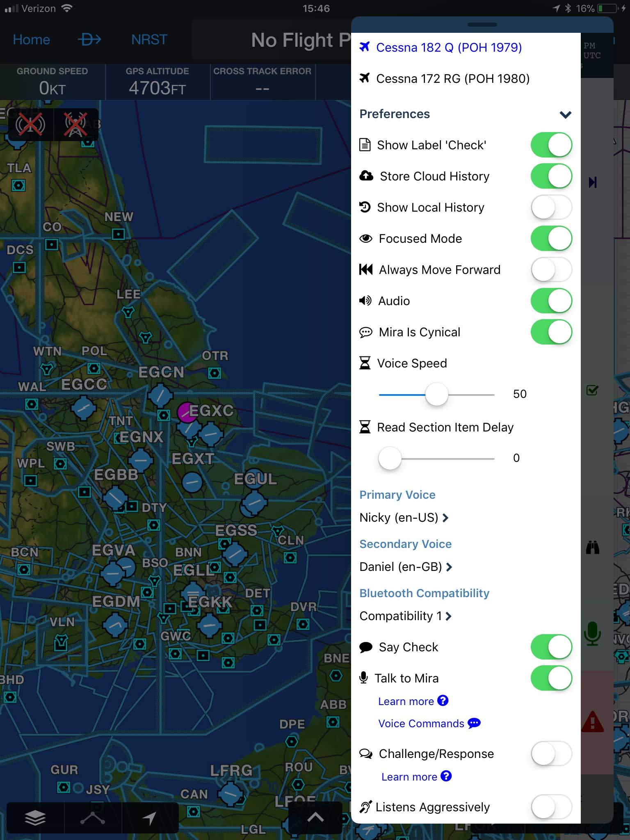Image resolution: width=630 pixels, height=840 pixels.
Task: Tap the green microphone icon
Action: (x=593, y=633)
